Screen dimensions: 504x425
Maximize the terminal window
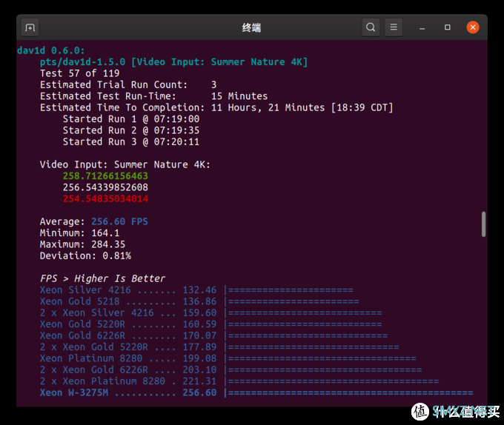point(448,27)
